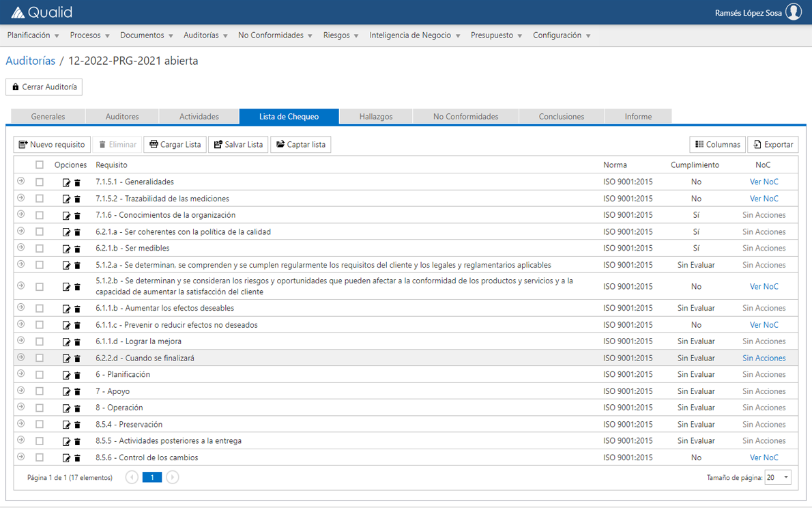Edit the 7.1.5.1 Generalidades requirement
The width and height of the screenshot is (812, 508).
(66, 182)
